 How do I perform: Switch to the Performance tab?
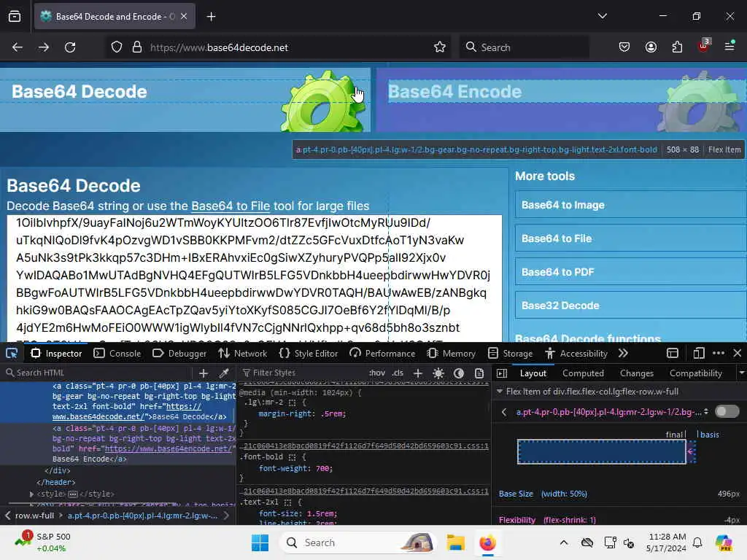[382, 354]
